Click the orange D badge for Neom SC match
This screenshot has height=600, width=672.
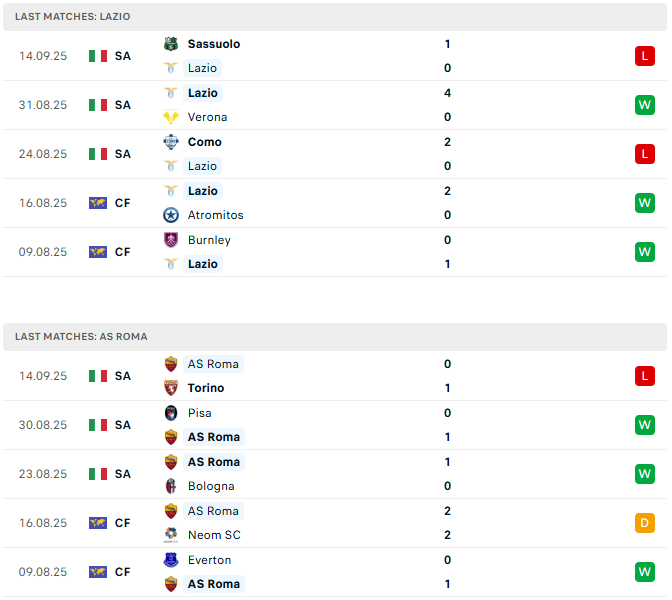coord(645,523)
